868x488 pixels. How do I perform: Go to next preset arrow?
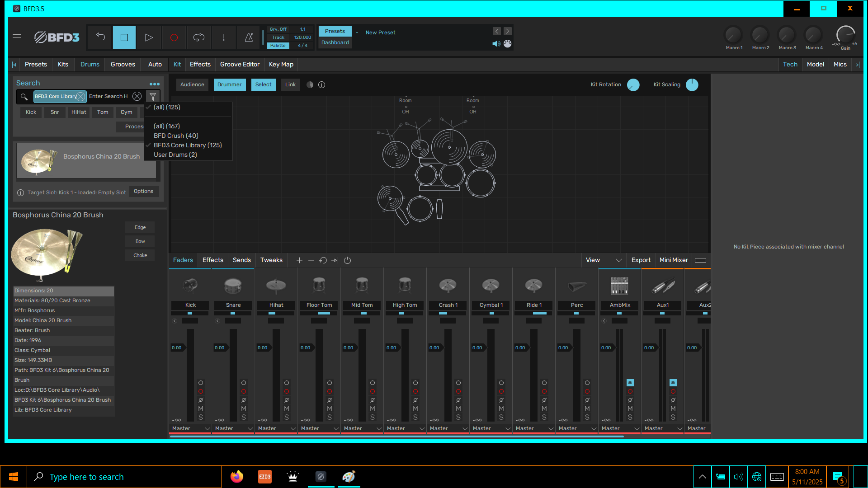coord(508,31)
